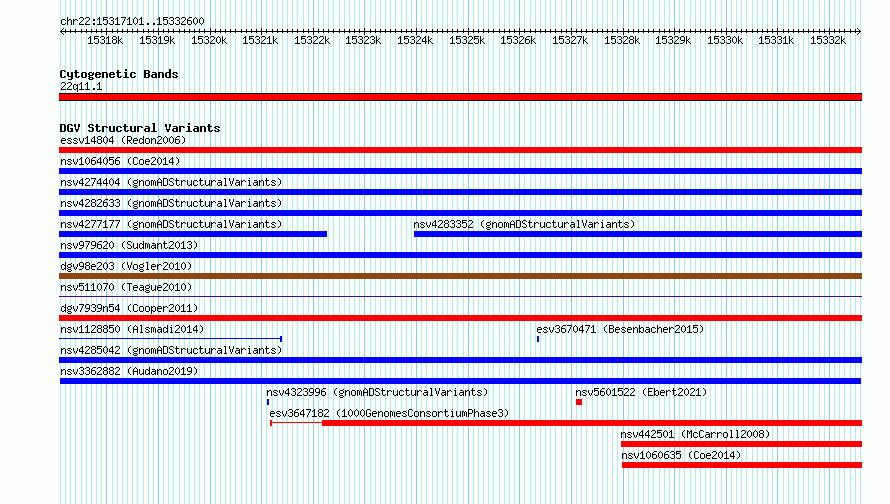Click the 15332k ruler position

[x=828, y=40]
